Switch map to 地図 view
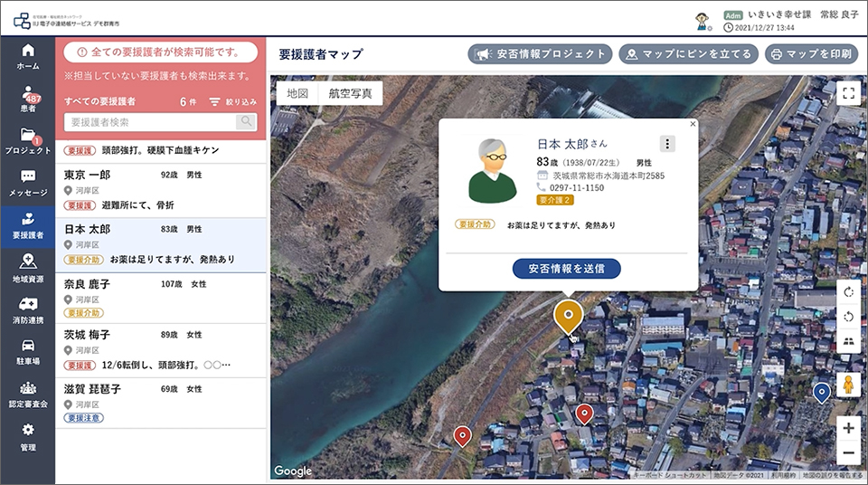 click(297, 93)
